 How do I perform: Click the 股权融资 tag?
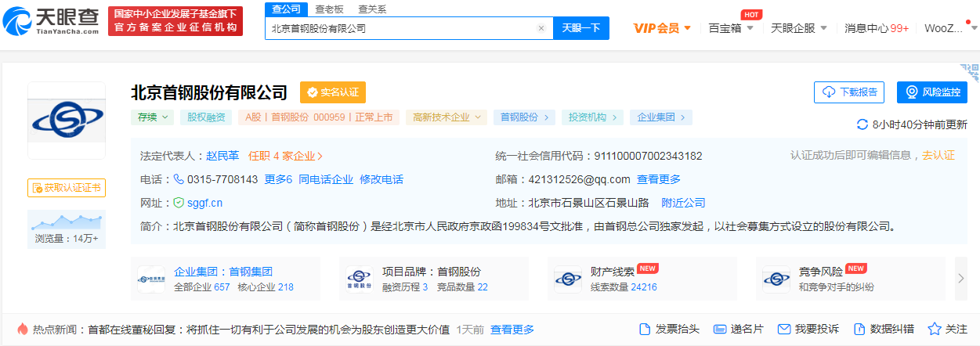click(206, 117)
